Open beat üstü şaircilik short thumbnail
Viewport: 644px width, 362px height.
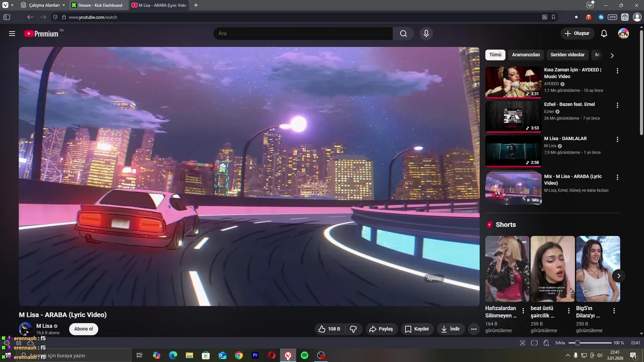[x=552, y=269]
